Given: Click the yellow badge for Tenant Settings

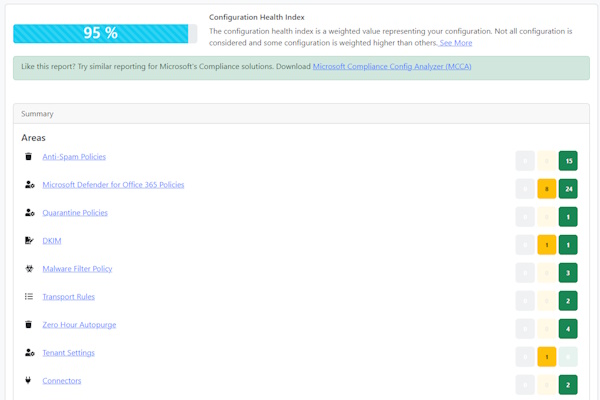Looking at the screenshot, I should 546,357.
